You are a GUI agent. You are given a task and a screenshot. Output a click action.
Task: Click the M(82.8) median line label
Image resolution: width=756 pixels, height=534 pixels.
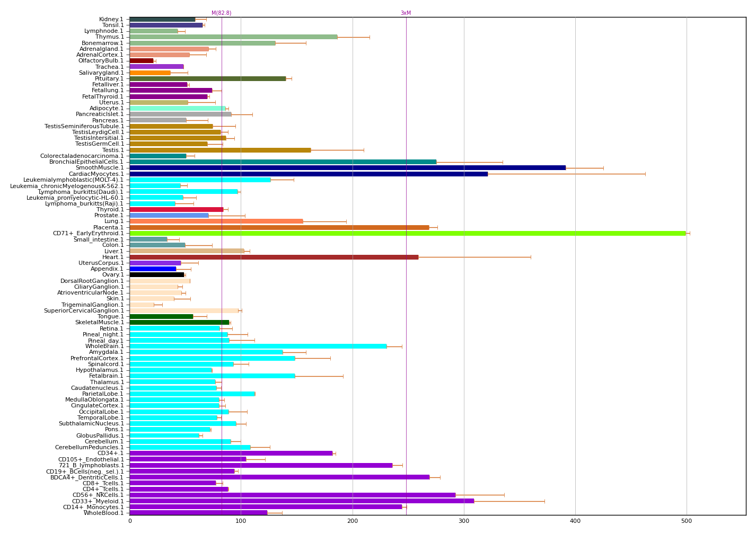click(221, 13)
